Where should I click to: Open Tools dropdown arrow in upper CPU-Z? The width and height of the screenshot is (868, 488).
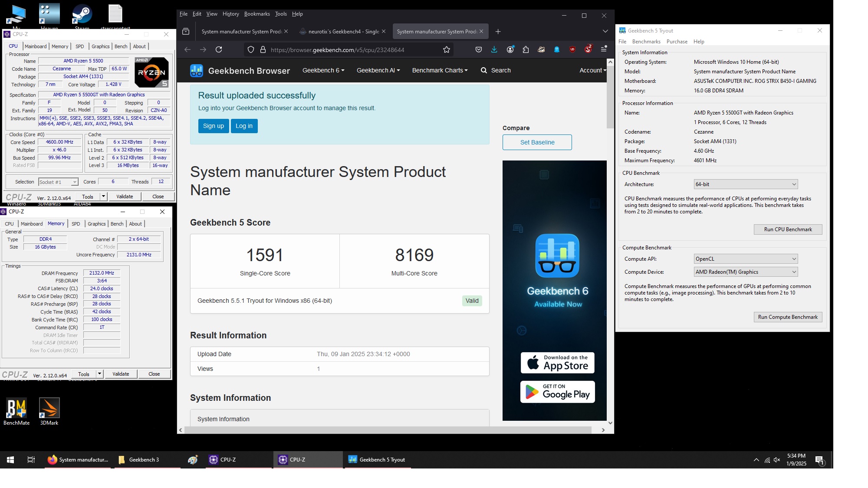pyautogui.click(x=103, y=197)
